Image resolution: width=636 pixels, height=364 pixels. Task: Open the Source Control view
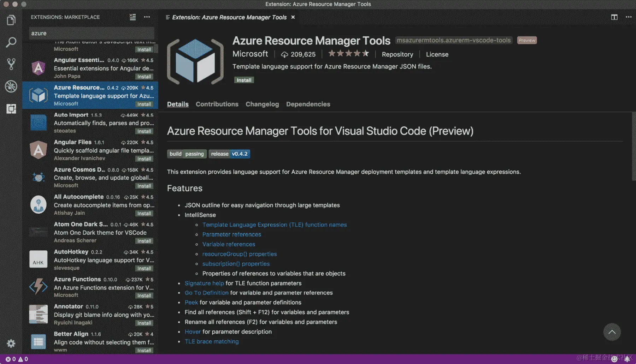click(x=11, y=64)
